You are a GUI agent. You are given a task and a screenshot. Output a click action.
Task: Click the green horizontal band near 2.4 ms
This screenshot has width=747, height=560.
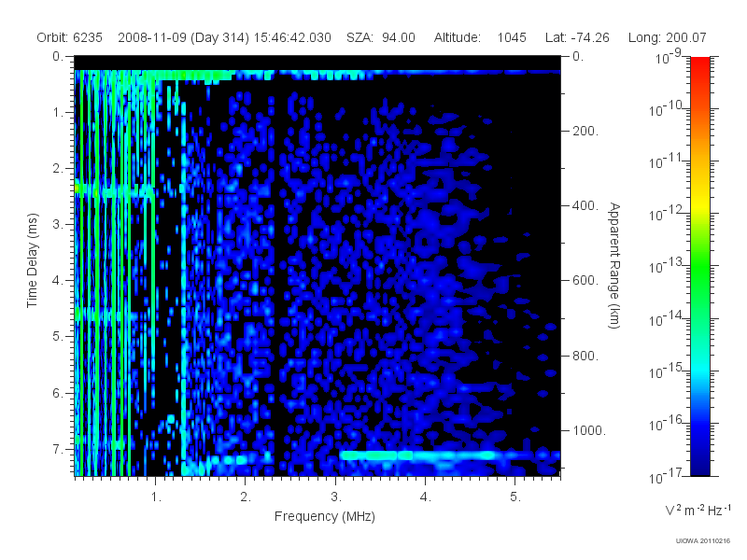[x=114, y=191]
